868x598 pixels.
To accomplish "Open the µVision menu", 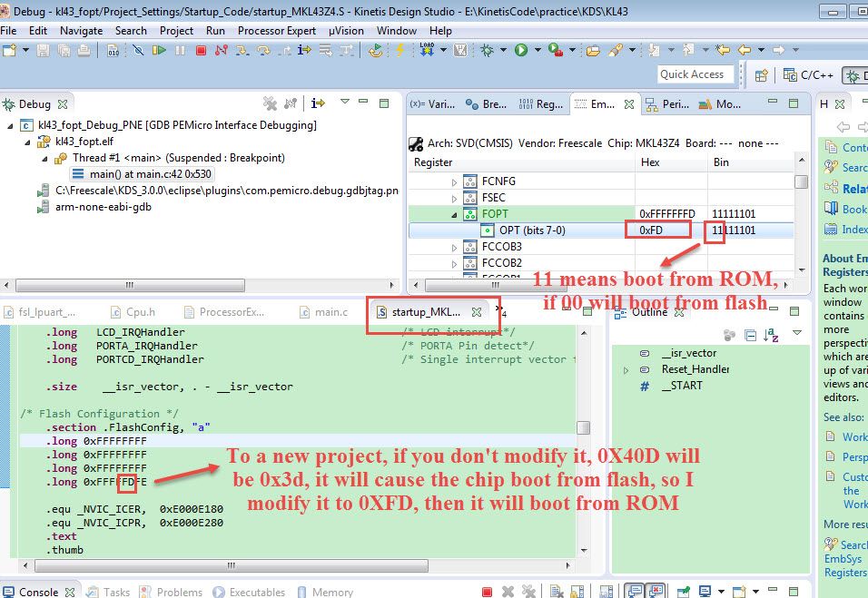I will click(x=346, y=31).
